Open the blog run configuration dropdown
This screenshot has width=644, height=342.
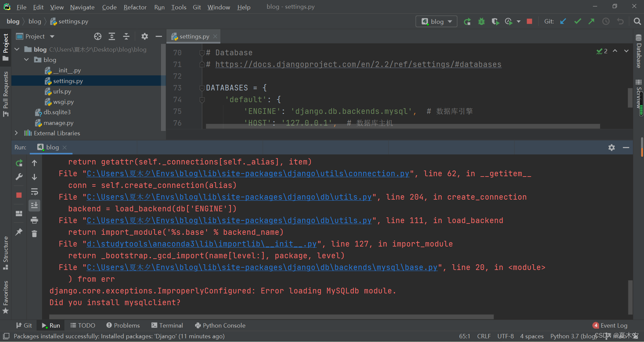pyautogui.click(x=436, y=21)
